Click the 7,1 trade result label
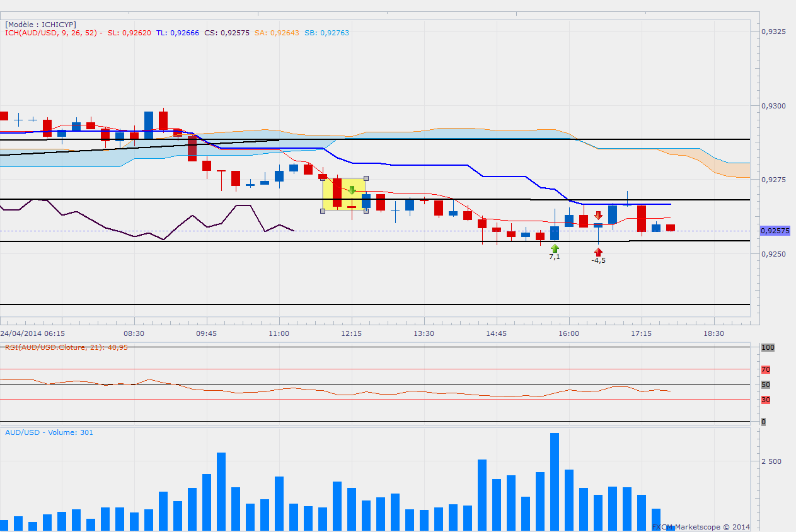Image resolution: width=796 pixels, height=532 pixels. [x=555, y=257]
